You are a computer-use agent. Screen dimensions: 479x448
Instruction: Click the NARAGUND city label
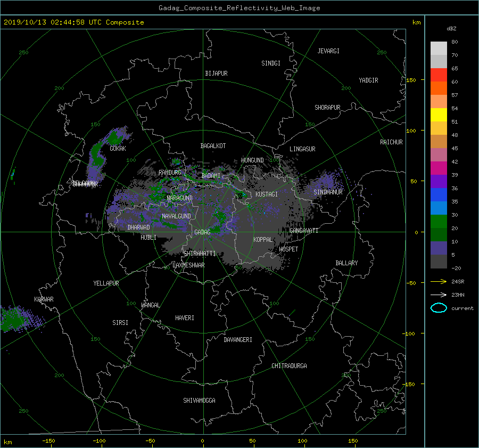[x=180, y=198]
